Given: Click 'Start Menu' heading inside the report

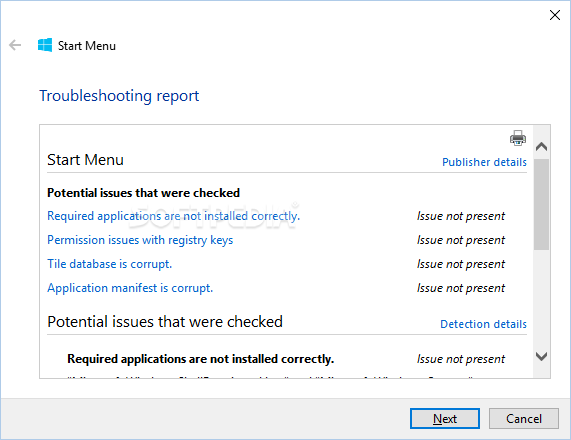Looking at the screenshot, I should tap(86, 160).
